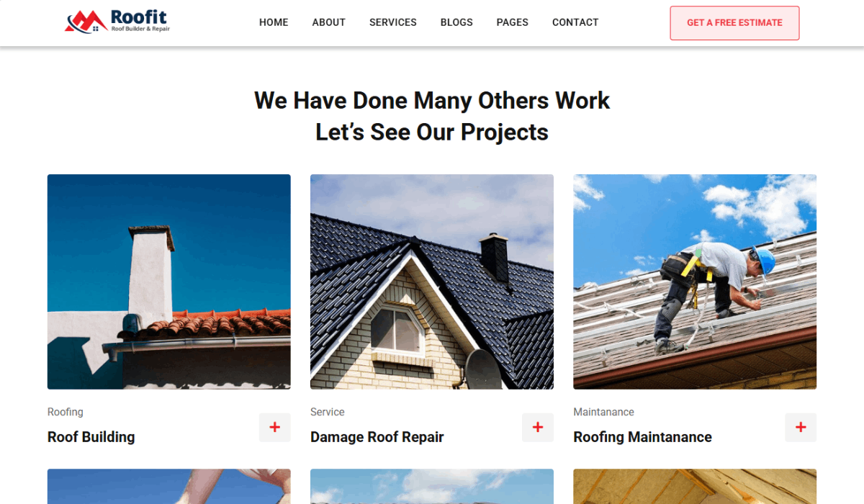Click the Roofit logo
864x504 pixels.
(117, 22)
